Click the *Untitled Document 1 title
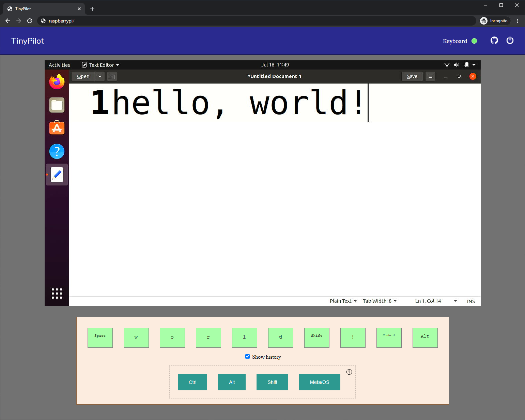525x420 pixels. click(x=275, y=76)
